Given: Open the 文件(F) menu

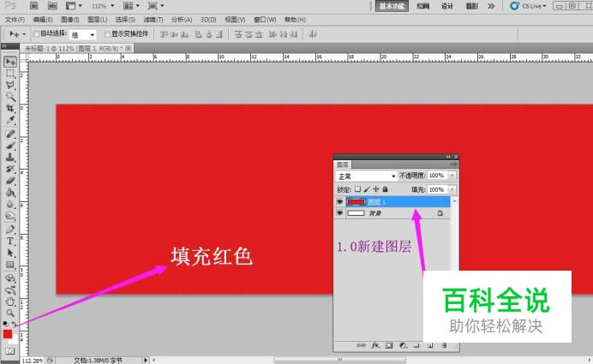Looking at the screenshot, I should click(x=15, y=20).
